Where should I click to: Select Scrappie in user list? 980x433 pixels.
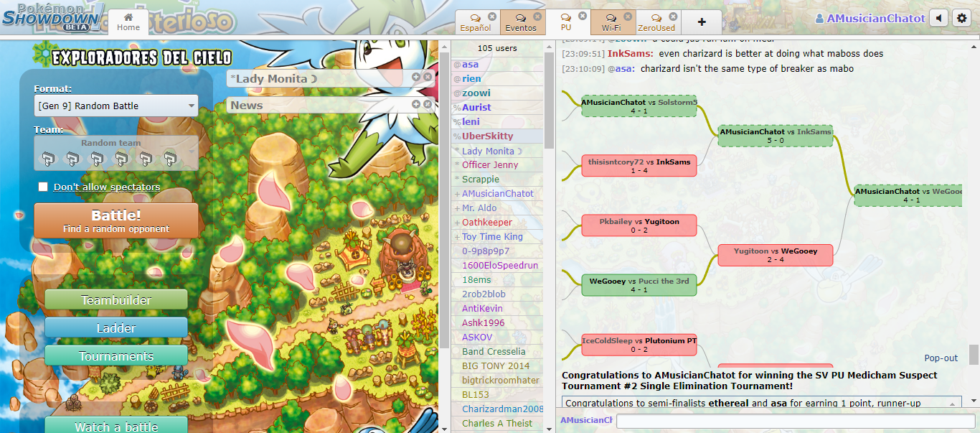tap(497, 180)
